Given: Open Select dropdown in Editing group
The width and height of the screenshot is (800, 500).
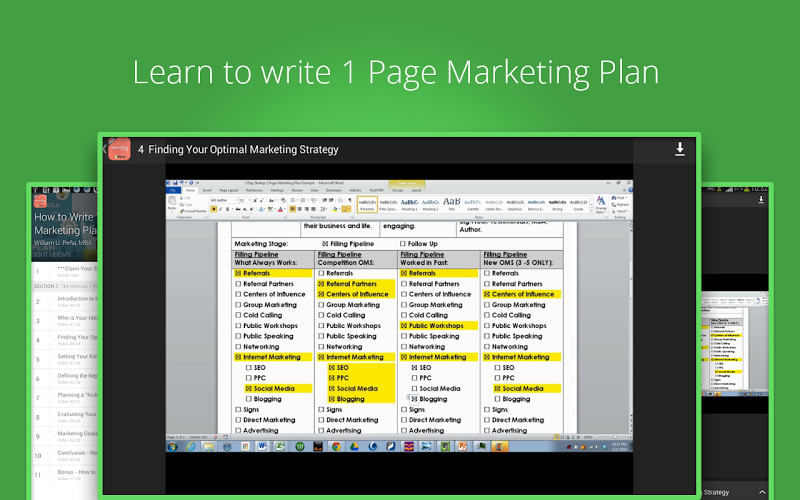Looking at the screenshot, I should [620, 211].
